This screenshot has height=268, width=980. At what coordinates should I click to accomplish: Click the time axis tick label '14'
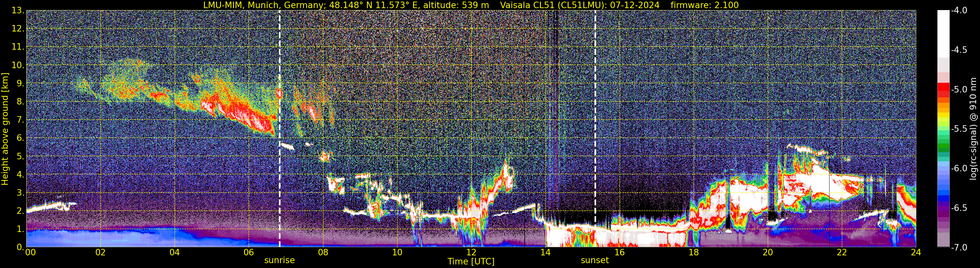click(x=545, y=253)
